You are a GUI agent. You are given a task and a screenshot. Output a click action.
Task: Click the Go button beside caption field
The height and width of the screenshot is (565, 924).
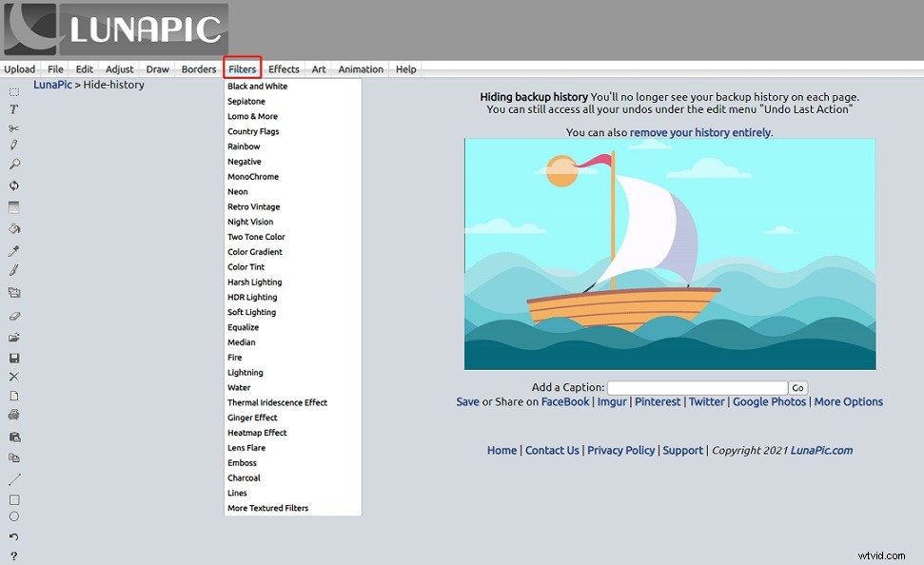pos(797,387)
